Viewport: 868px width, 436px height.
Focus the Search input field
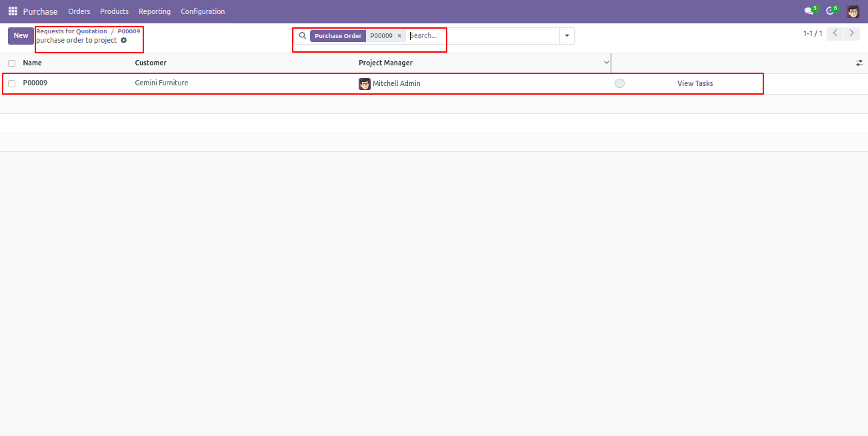pyautogui.click(x=483, y=36)
